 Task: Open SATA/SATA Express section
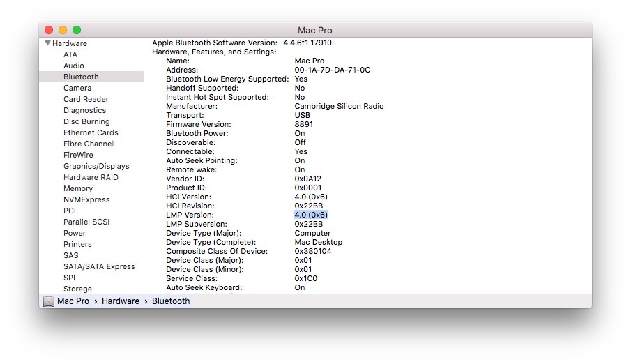pyautogui.click(x=99, y=266)
